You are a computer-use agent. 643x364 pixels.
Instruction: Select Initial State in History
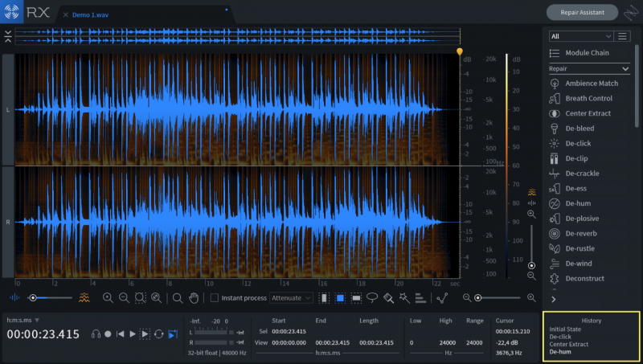tap(565, 329)
